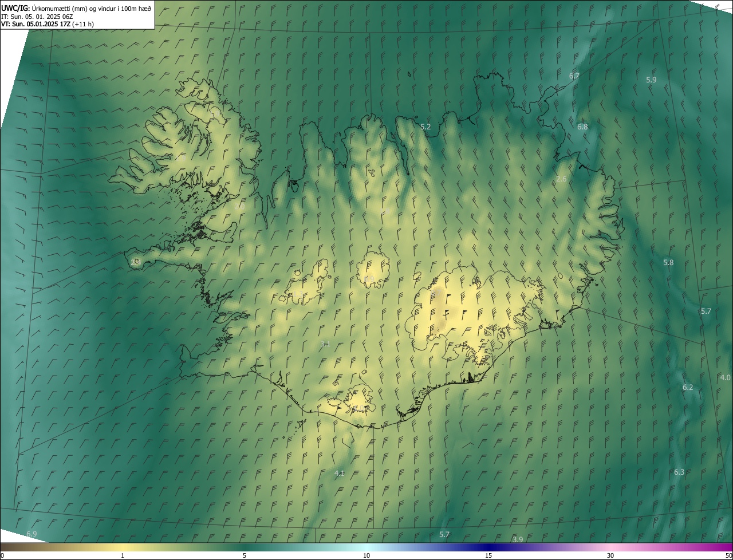Click the 6.3 value label
Image resolution: width=733 pixels, height=560 pixels.
coord(679,472)
